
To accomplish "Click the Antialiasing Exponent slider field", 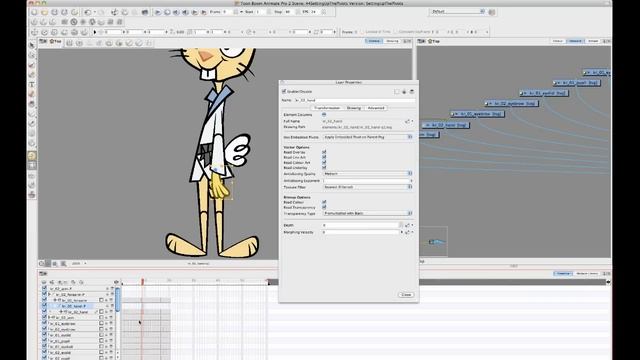I will pyautogui.click(x=367, y=180).
